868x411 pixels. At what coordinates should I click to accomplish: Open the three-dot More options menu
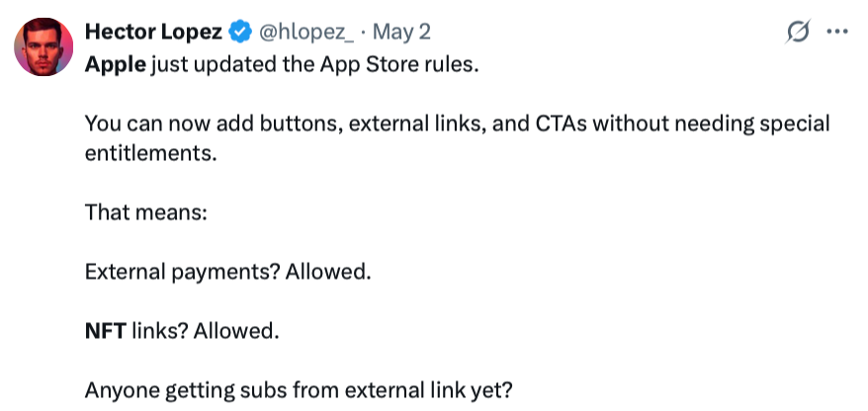(837, 33)
